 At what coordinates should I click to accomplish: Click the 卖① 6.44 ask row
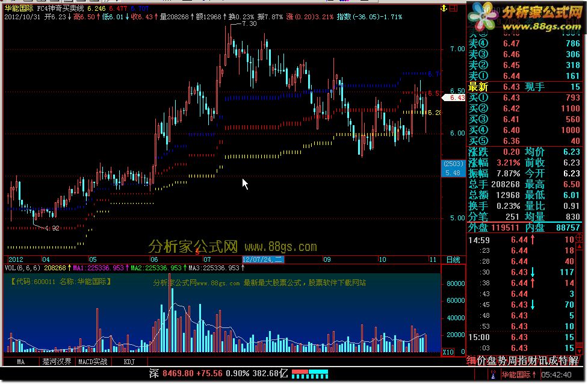coord(524,76)
